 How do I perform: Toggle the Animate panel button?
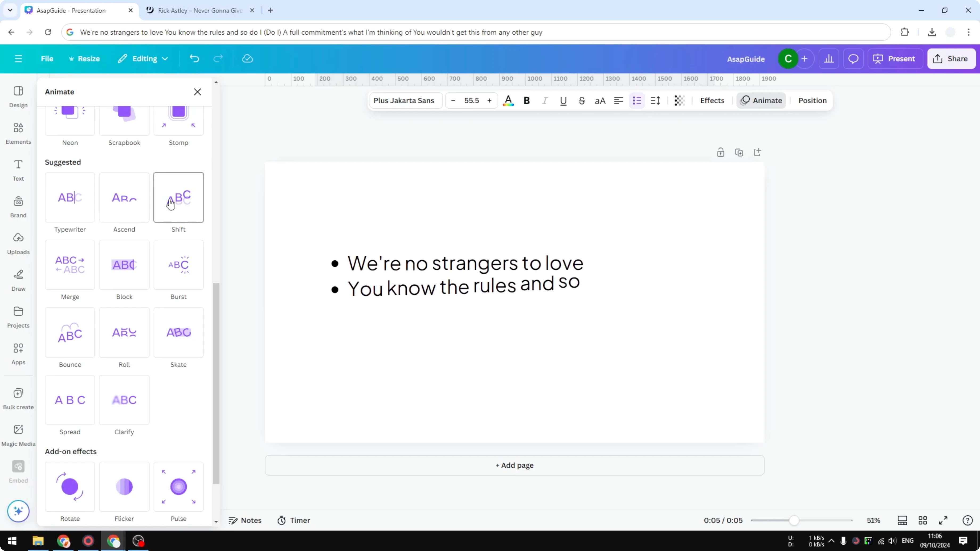coord(761,100)
